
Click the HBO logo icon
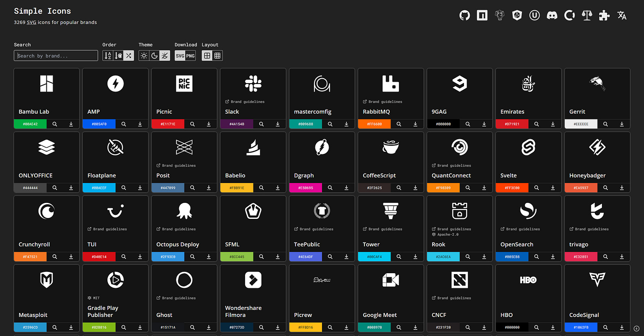[529, 280]
